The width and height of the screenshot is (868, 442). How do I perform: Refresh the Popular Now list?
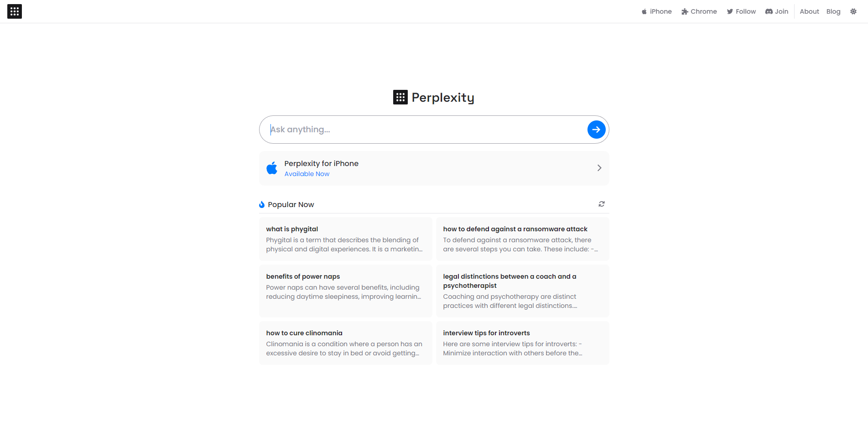pos(602,204)
